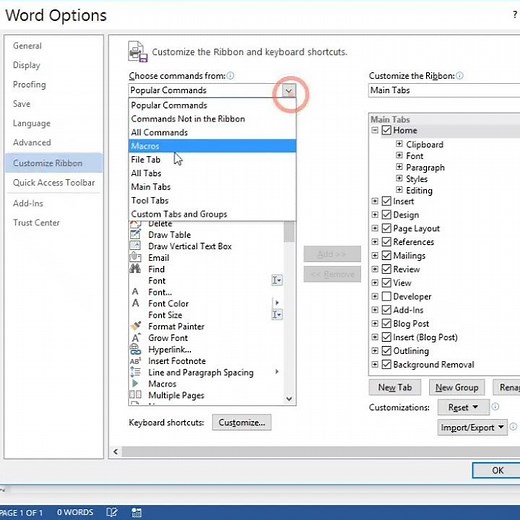Click the New Group button
This screenshot has width=520, height=520.
[457, 387]
